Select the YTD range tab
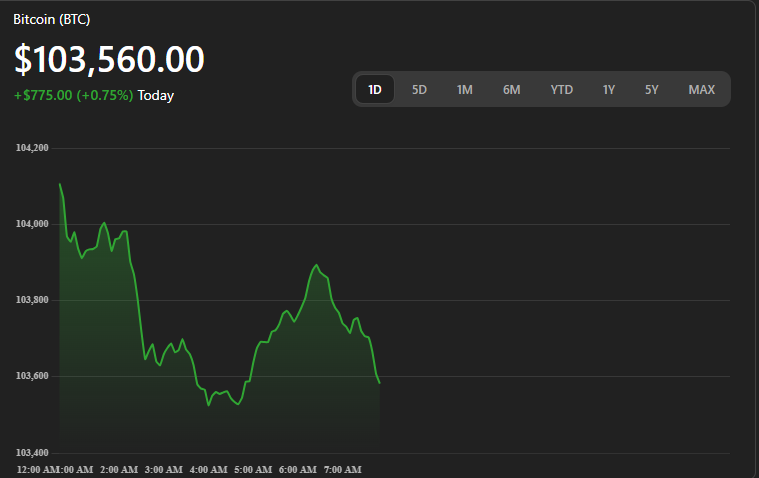 (x=562, y=89)
